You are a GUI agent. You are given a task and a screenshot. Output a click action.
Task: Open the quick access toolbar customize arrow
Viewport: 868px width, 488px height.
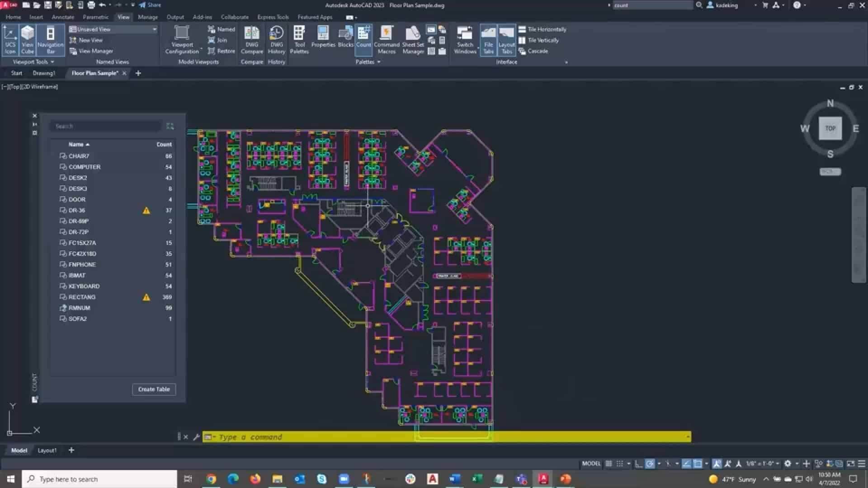pyautogui.click(x=132, y=5)
